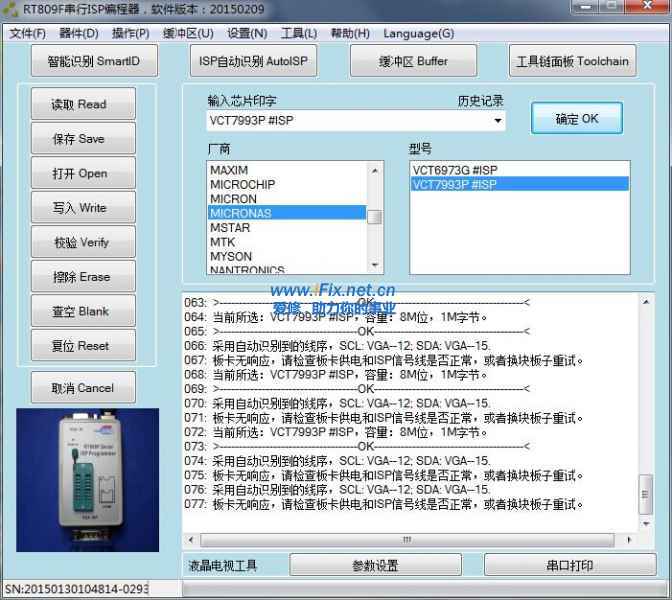This screenshot has height=600, width=672.
Task: Open the 工具链面板 Toolchain button
Action: tap(573, 61)
